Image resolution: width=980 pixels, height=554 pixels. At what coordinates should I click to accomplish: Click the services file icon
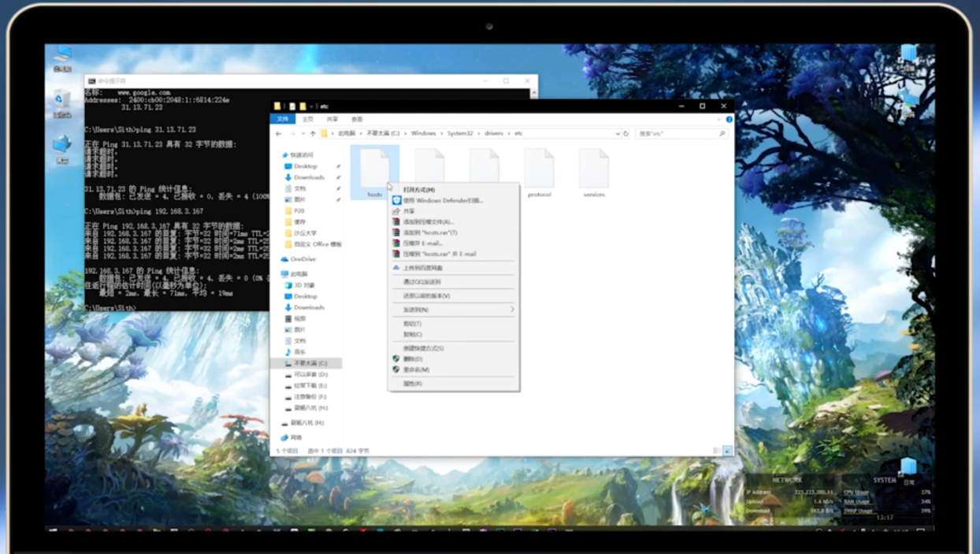(x=594, y=169)
